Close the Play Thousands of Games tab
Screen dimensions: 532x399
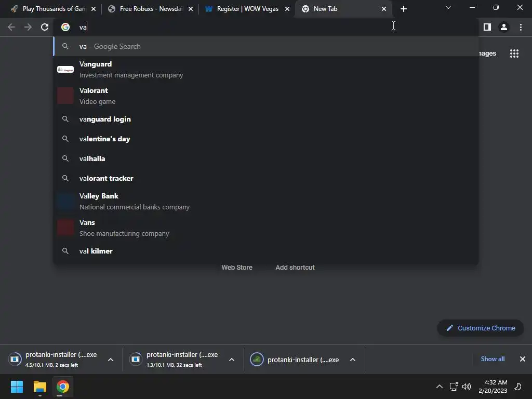[x=94, y=9]
